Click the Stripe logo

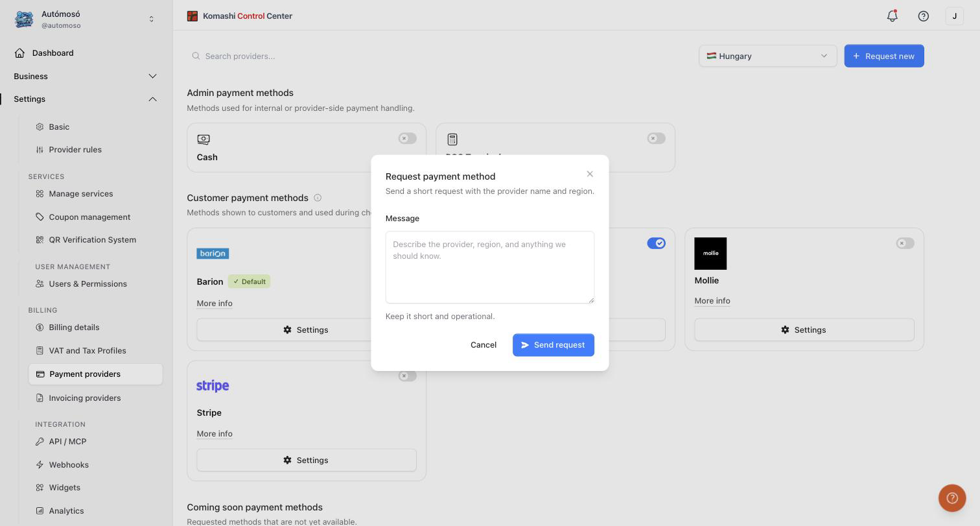tap(213, 386)
